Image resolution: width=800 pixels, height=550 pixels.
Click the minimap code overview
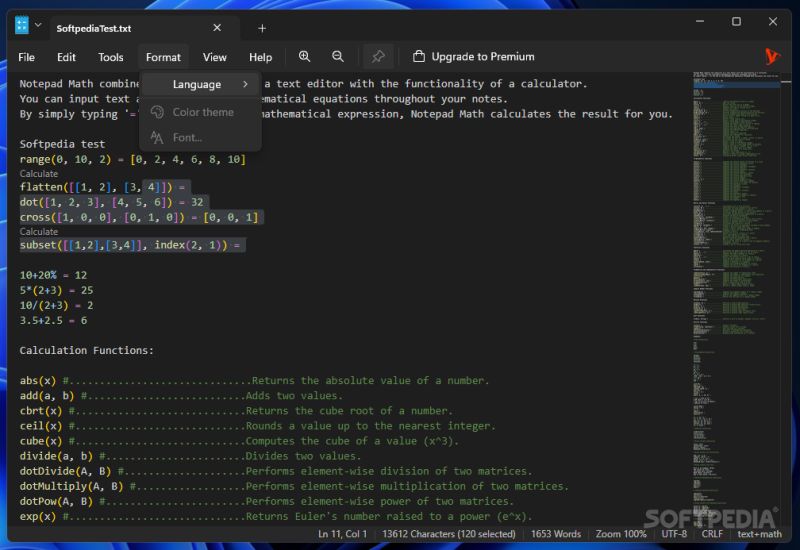pyautogui.click(x=736, y=301)
